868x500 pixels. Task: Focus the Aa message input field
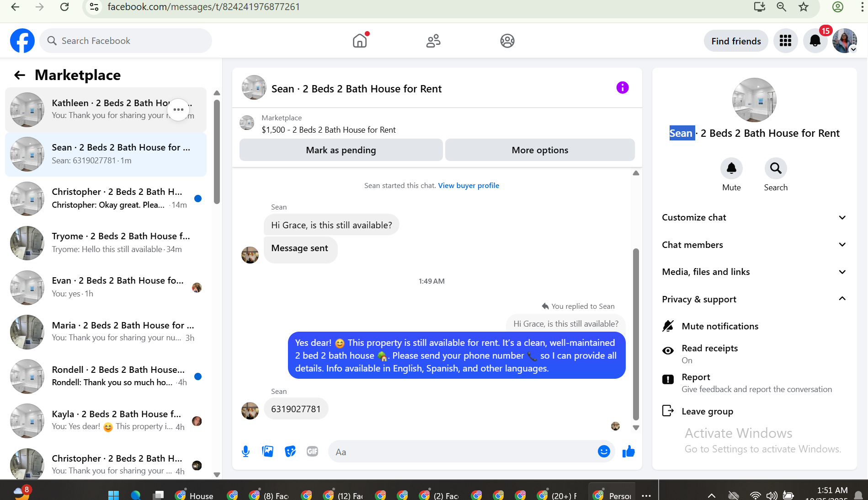(462, 452)
